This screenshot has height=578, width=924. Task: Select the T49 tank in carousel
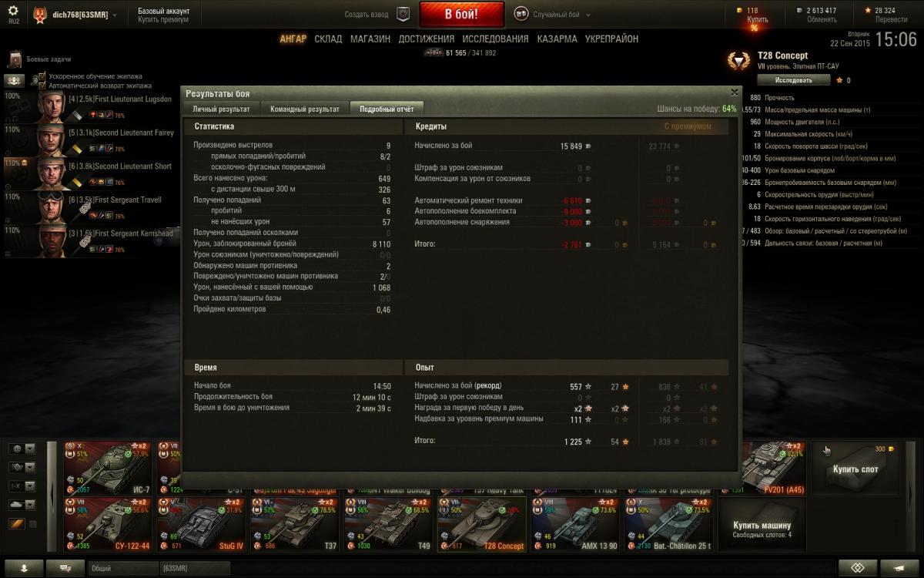(x=387, y=523)
